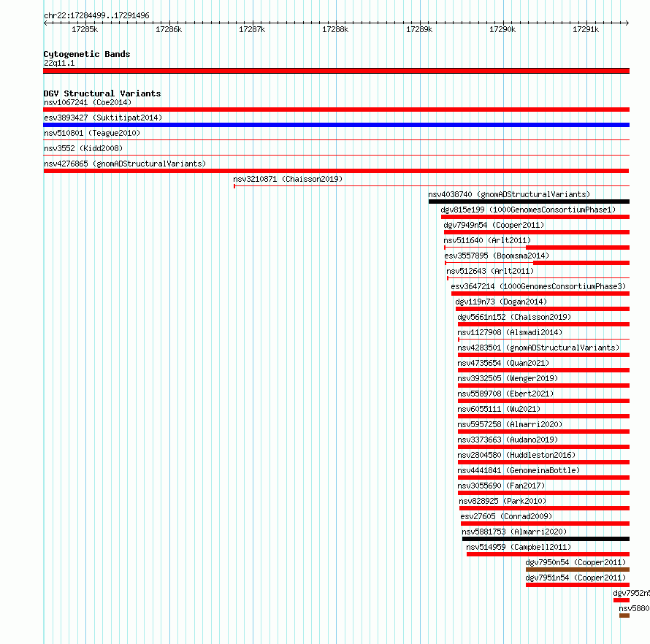Viewport: 650px width, 644px height.
Task: Open nsv1127908 (Alsmadi2014) variant
Action: [510, 332]
